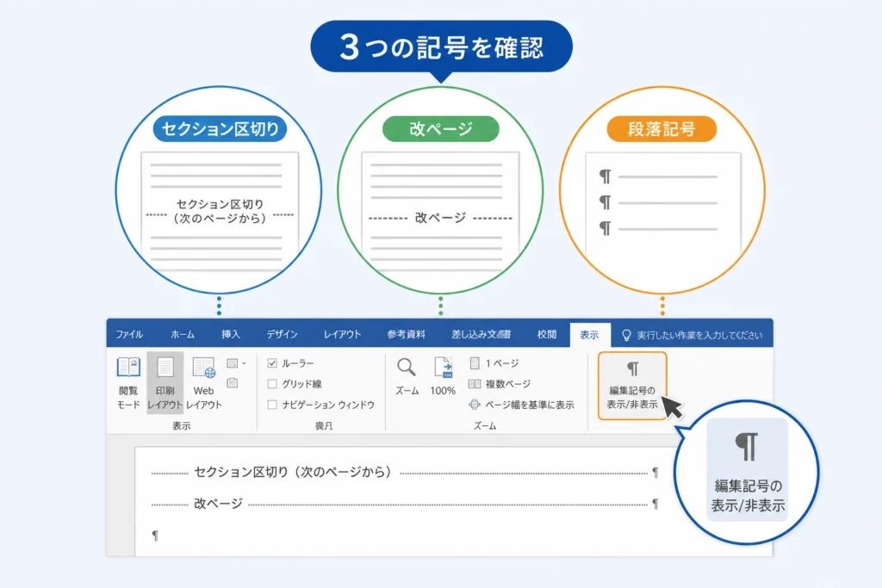This screenshot has width=882, height=588.
Task: Select the active 表示 ribbon tab
Action: click(x=589, y=335)
